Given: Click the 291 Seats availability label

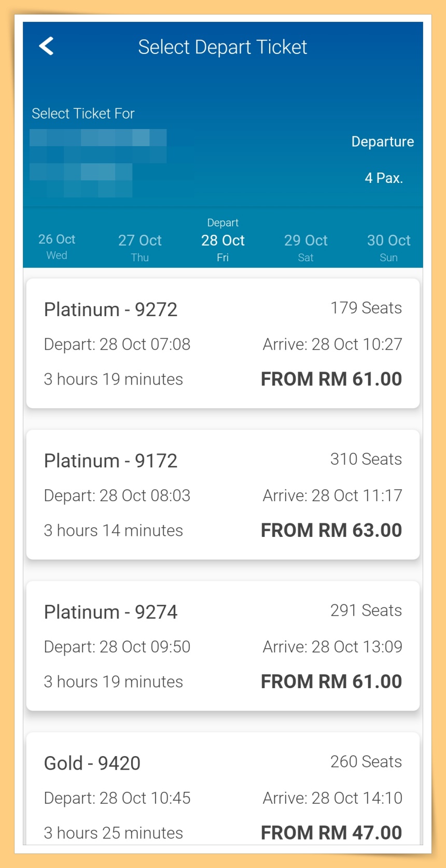Looking at the screenshot, I should coord(366,610).
